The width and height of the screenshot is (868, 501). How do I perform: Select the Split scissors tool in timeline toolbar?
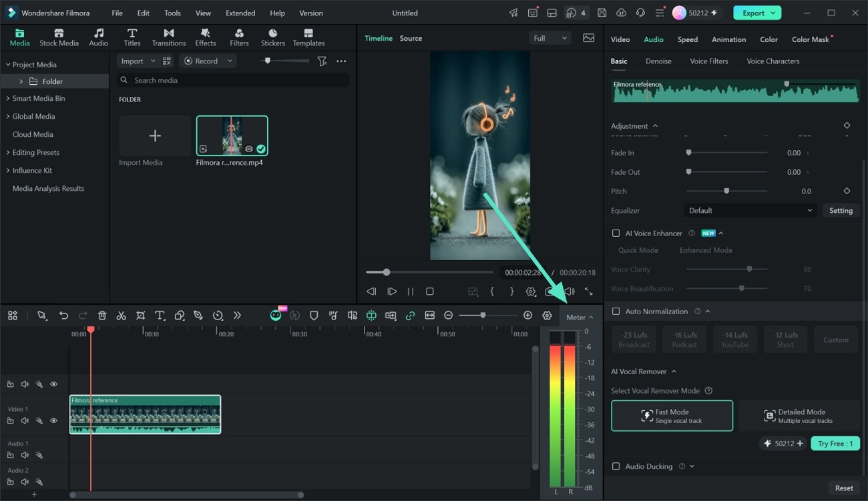121,316
